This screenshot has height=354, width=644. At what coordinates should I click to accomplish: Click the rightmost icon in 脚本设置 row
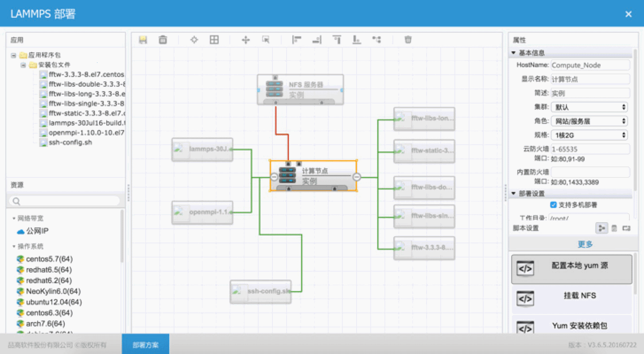tap(626, 228)
